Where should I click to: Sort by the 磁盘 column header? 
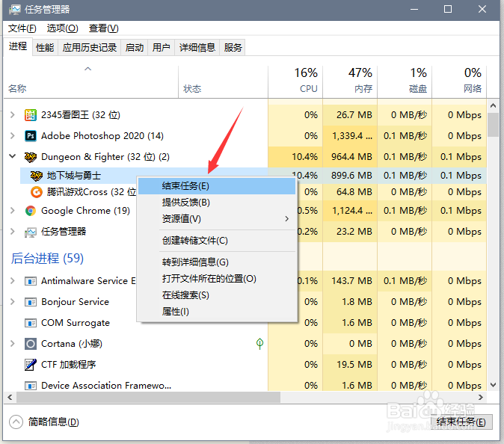point(405,82)
